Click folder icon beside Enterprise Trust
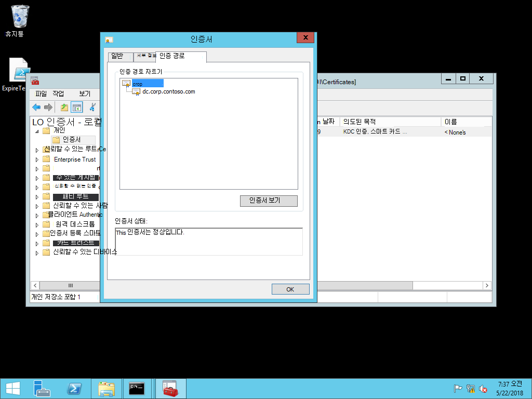 click(46, 159)
